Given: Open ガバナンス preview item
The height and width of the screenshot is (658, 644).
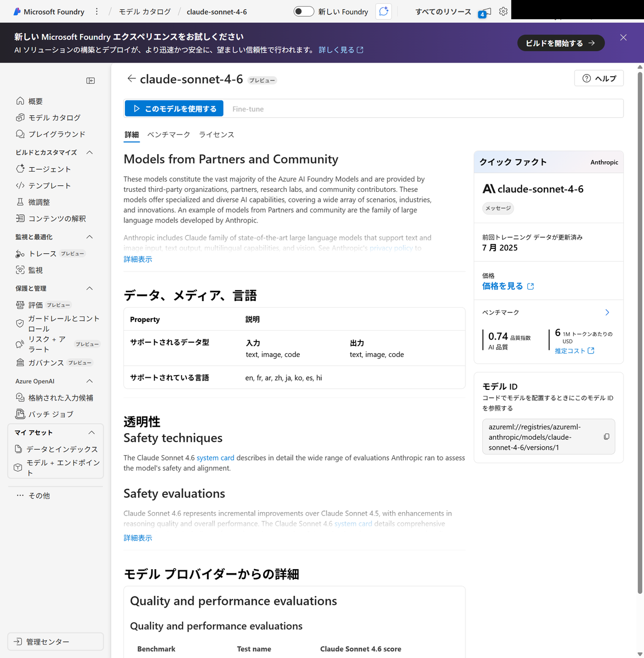Looking at the screenshot, I should tap(55, 362).
